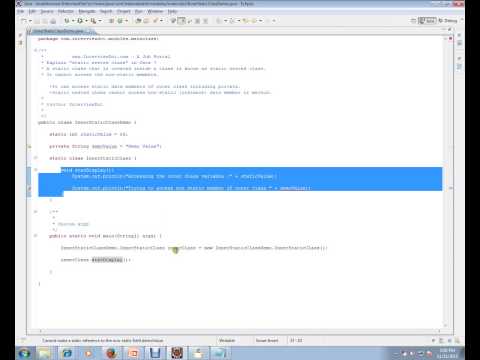The height and width of the screenshot is (360, 480).
Task: Click the Search toolbar icon
Action: (x=155, y=21)
